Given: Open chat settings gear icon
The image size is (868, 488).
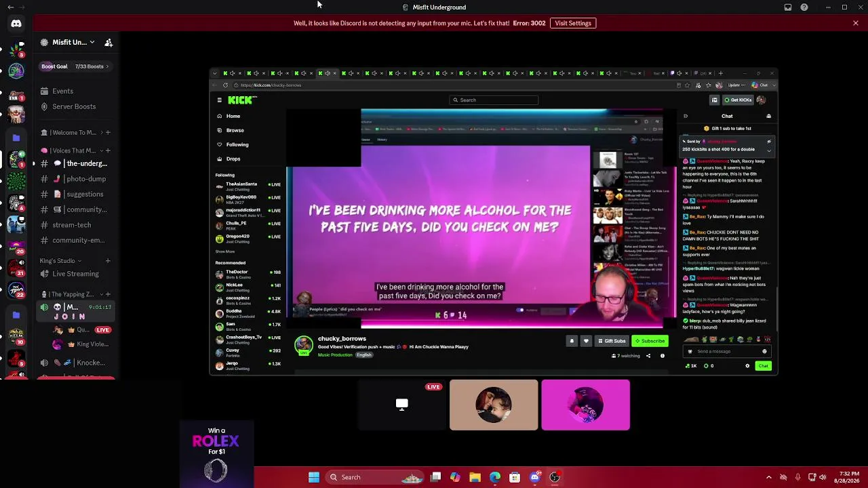Looking at the screenshot, I should [x=747, y=366].
